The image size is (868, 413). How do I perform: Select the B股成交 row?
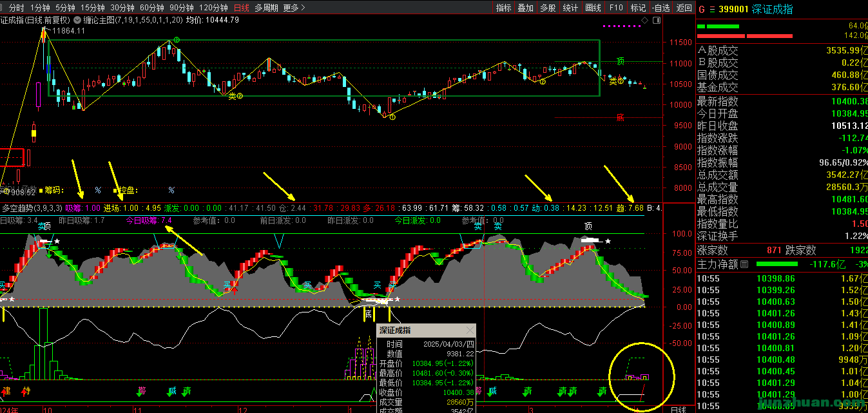pos(782,62)
